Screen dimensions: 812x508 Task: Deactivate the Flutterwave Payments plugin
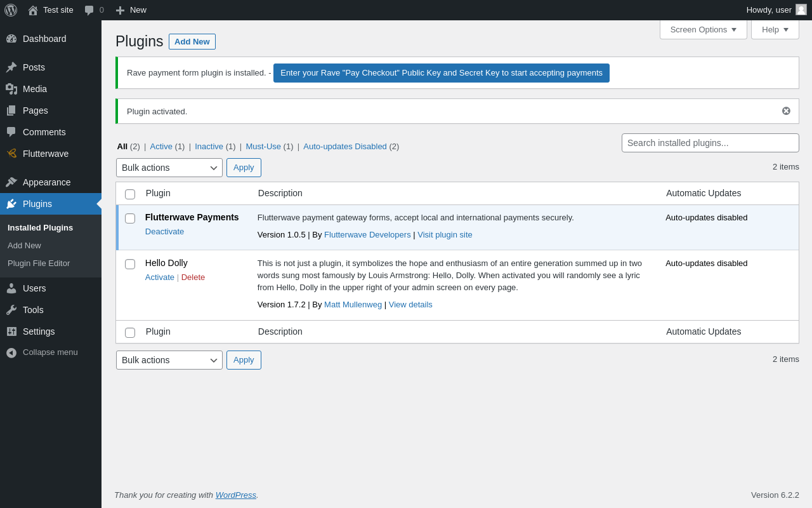coord(164,232)
